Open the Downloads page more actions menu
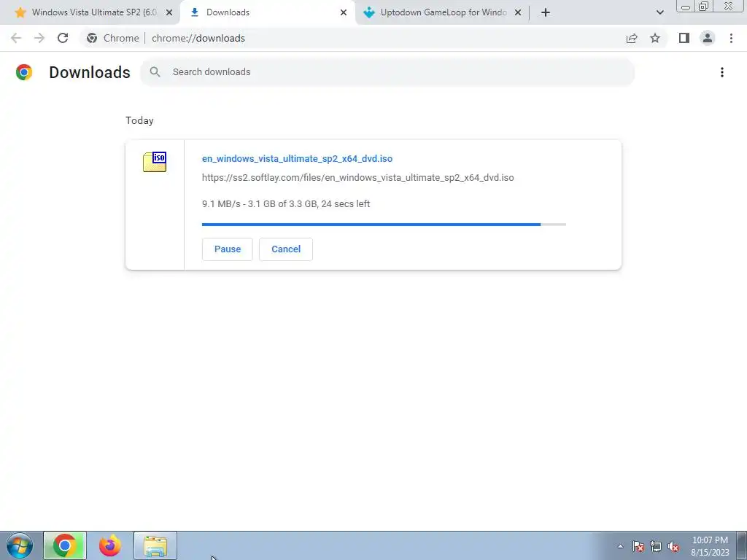Image resolution: width=747 pixels, height=560 pixels. click(722, 72)
